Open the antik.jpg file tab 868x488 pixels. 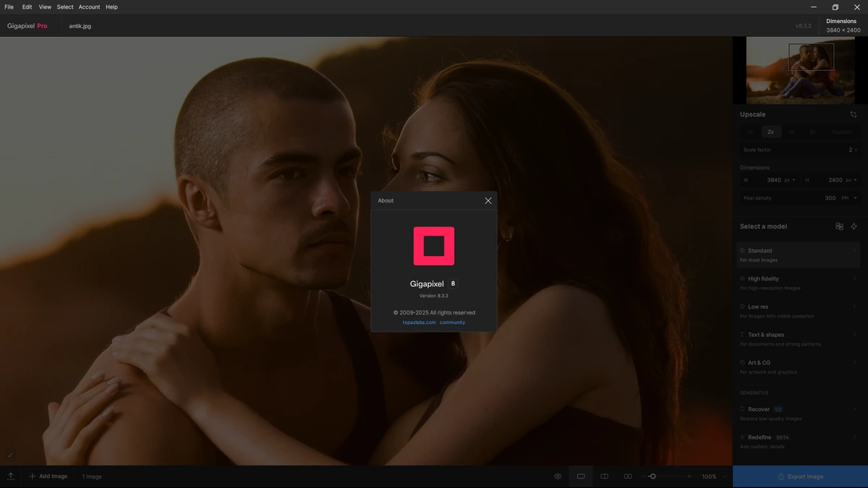coord(80,26)
